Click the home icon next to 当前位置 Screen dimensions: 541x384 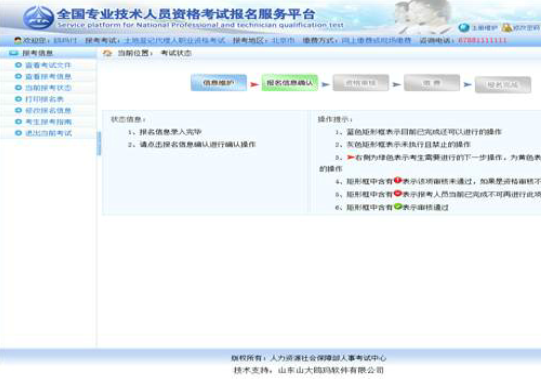[108, 53]
